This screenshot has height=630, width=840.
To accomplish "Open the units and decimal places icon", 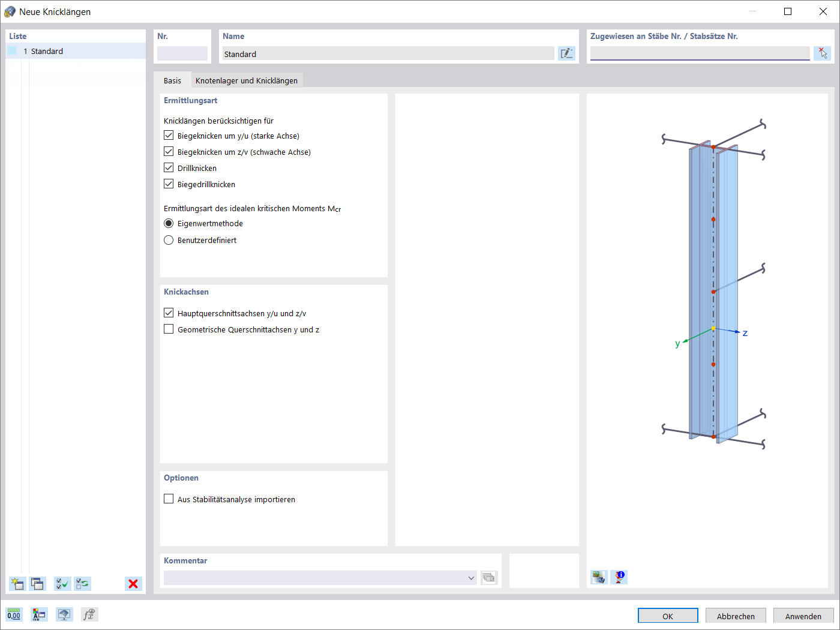I will 14,614.
